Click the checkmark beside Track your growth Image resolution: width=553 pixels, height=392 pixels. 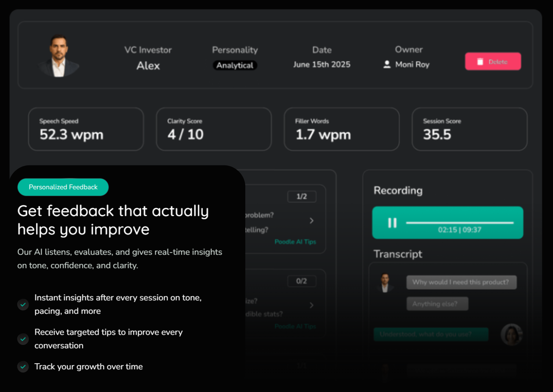tap(23, 367)
